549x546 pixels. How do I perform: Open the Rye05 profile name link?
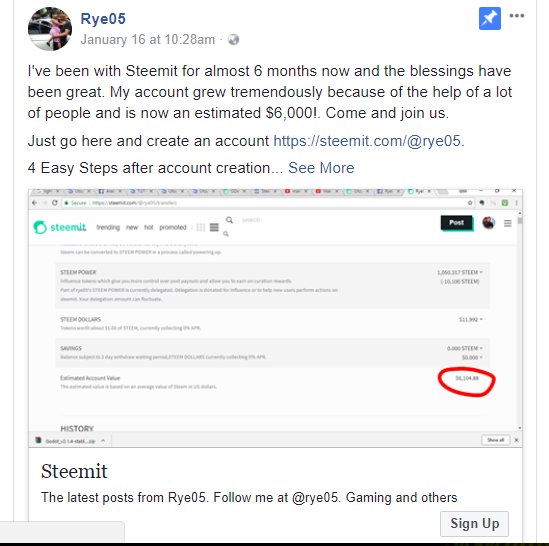coord(103,19)
